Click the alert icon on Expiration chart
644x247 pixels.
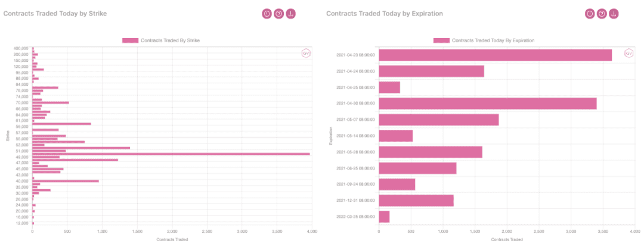[x=590, y=14]
